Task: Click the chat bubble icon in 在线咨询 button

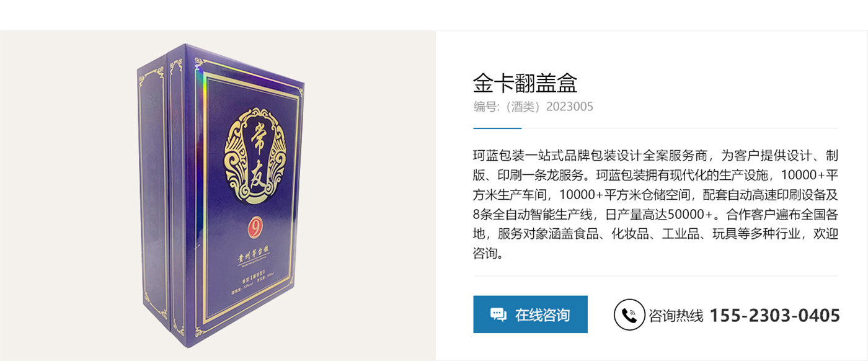Action: [x=498, y=314]
